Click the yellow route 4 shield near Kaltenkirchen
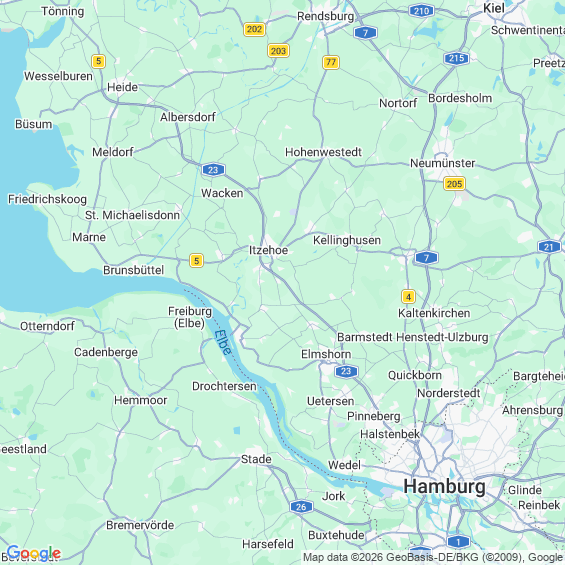Viewport: 565px width, 565px height. [x=408, y=297]
